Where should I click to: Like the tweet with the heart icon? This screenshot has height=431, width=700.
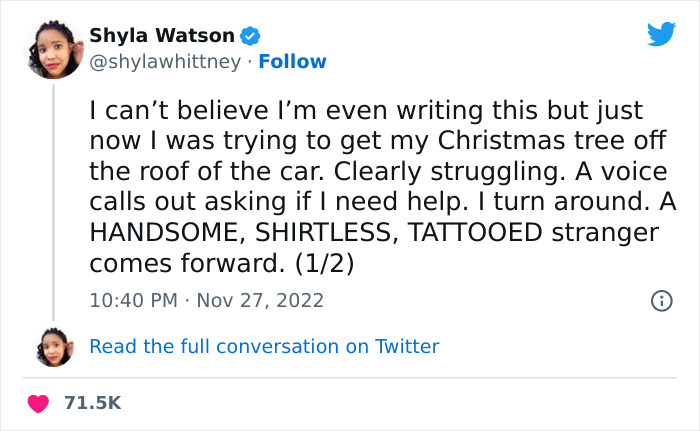click(x=39, y=403)
